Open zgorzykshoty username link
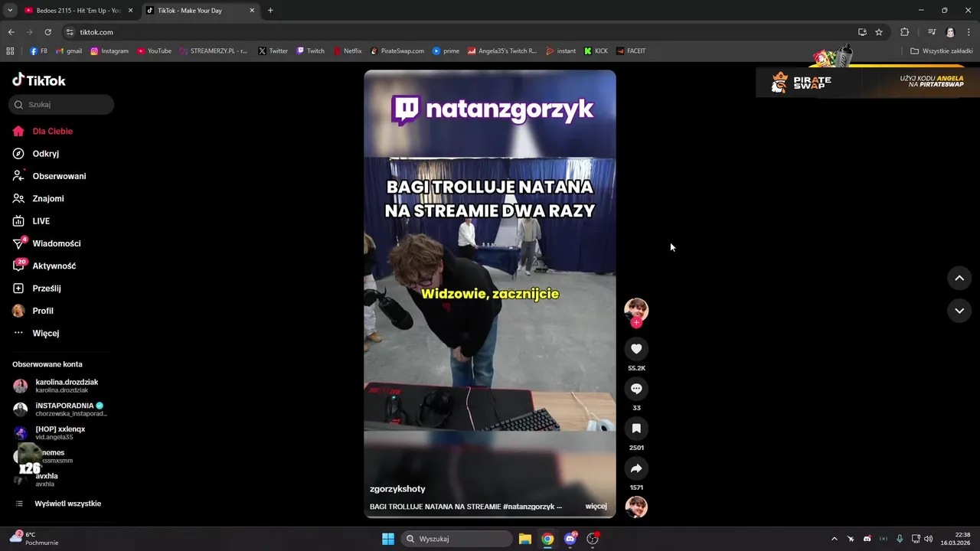The image size is (980, 551). point(397,489)
